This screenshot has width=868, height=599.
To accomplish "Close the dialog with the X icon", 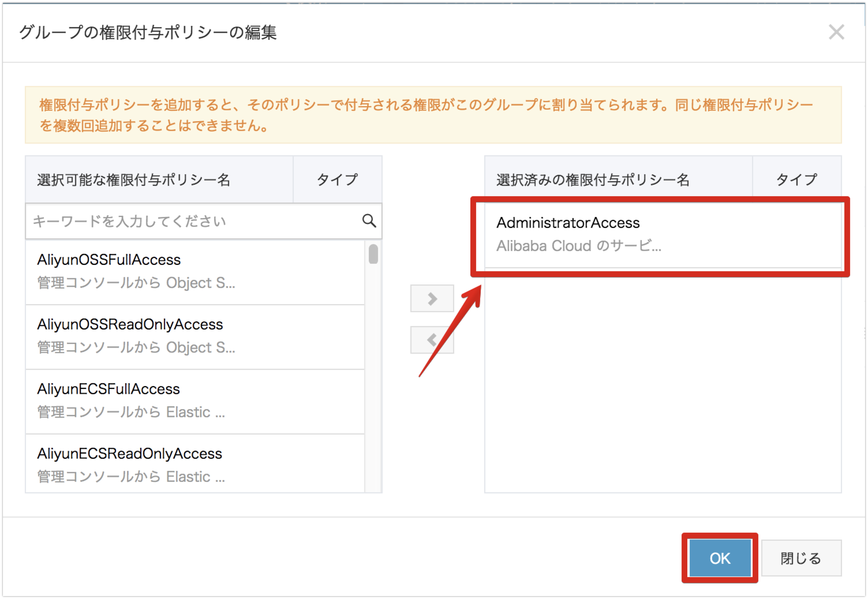I will tap(836, 32).
